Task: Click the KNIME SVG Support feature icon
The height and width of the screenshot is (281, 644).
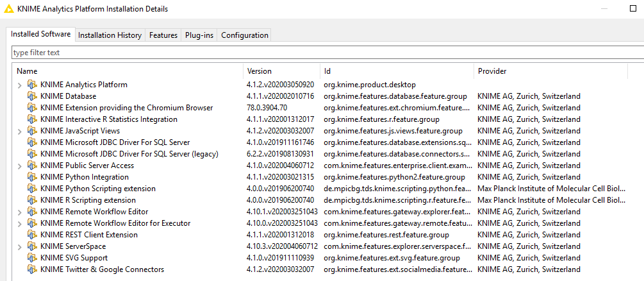Action: coord(32,257)
